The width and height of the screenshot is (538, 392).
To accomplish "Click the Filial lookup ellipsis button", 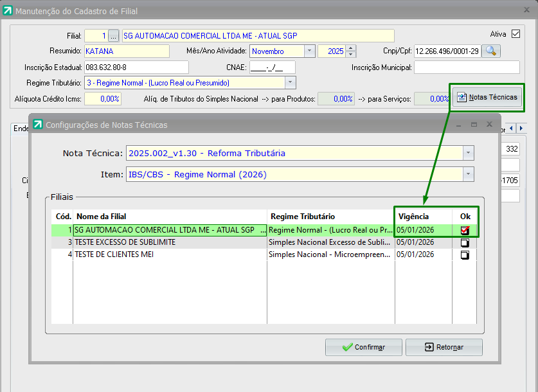I will (x=114, y=35).
